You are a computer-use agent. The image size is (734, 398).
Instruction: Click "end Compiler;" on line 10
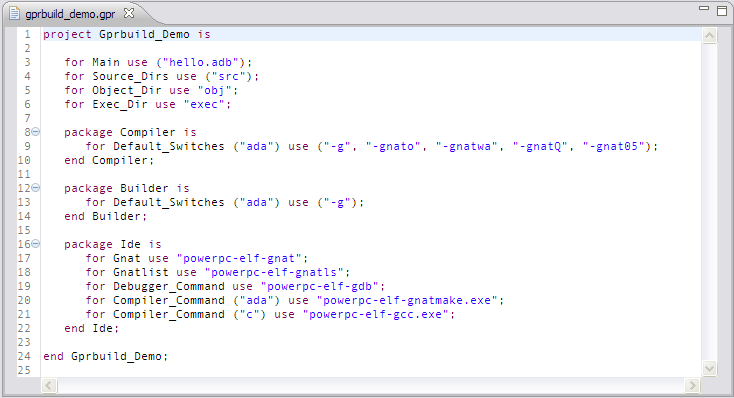pyautogui.click(x=109, y=161)
